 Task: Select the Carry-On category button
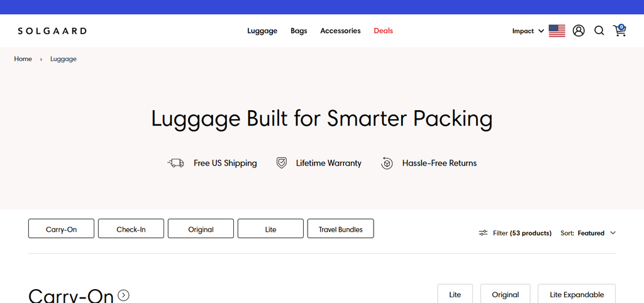(61, 229)
